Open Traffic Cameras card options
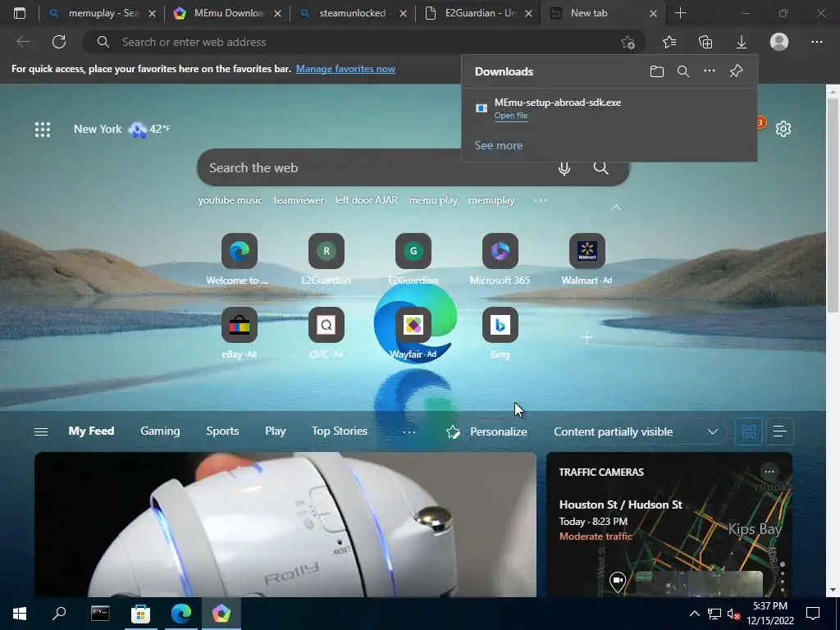 tap(769, 472)
